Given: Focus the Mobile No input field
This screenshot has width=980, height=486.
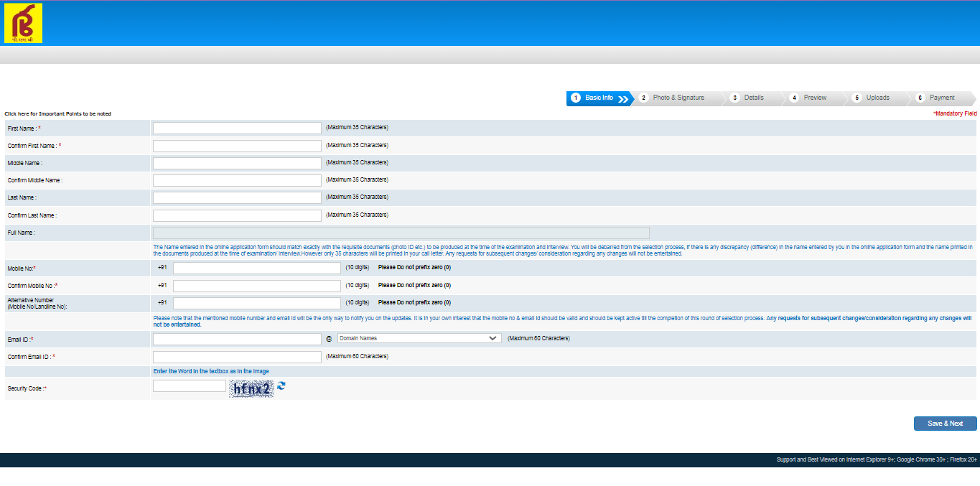Looking at the screenshot, I should coord(256,268).
